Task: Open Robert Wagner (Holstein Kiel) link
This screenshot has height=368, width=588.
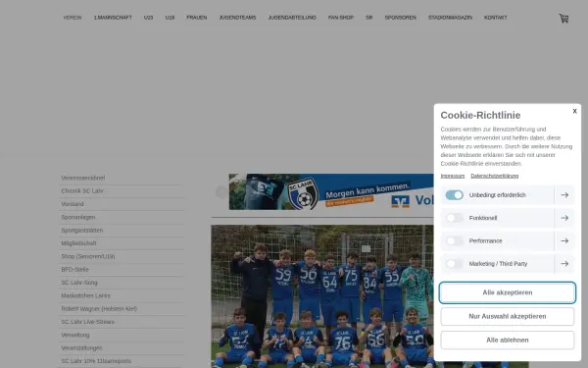Action: pos(99,309)
